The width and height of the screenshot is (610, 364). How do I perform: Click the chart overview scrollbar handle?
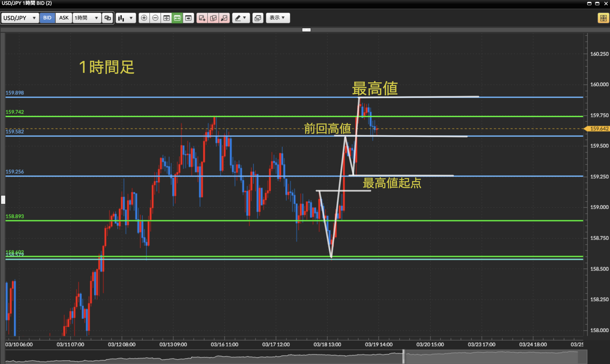(403, 356)
